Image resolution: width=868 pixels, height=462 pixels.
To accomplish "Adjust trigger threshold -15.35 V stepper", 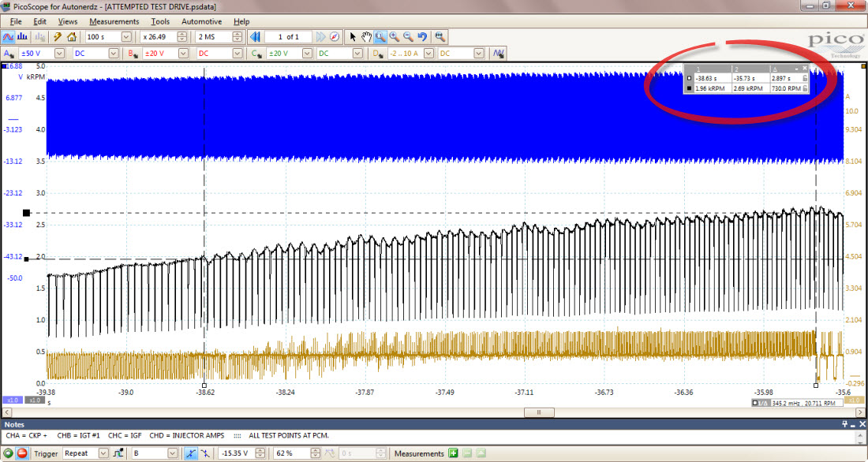I will [260, 453].
